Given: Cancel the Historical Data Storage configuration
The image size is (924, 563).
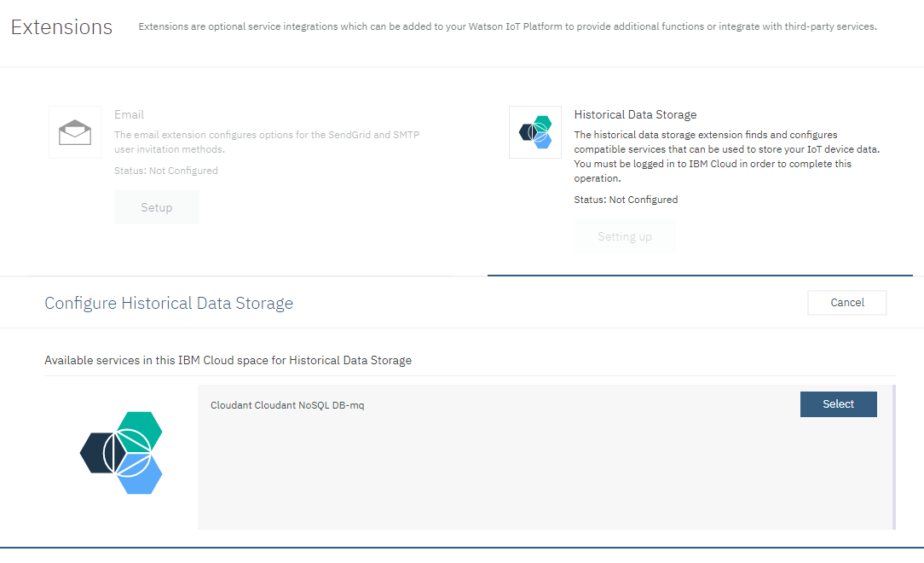Looking at the screenshot, I should pos(846,302).
